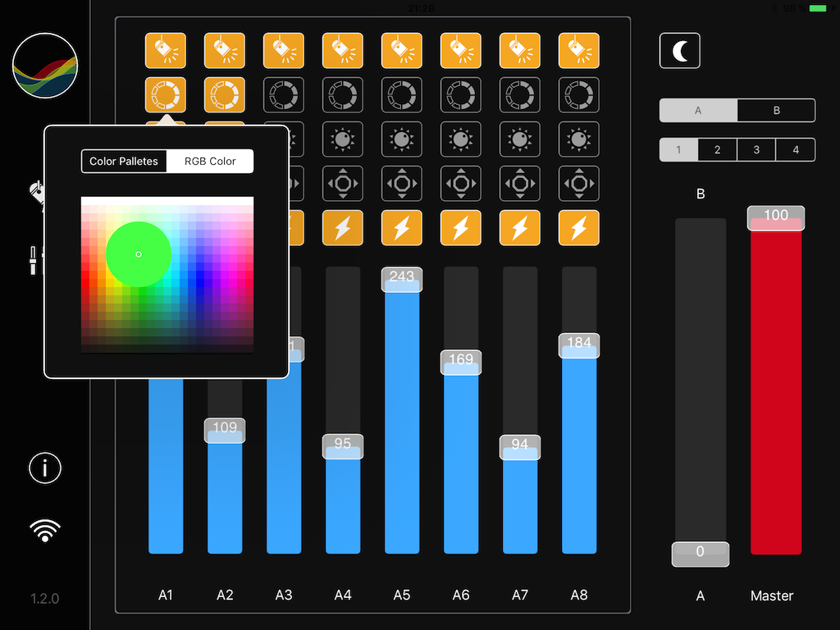Toggle active color wheel for channel A2
This screenshot has height=630, width=840.
[225, 95]
